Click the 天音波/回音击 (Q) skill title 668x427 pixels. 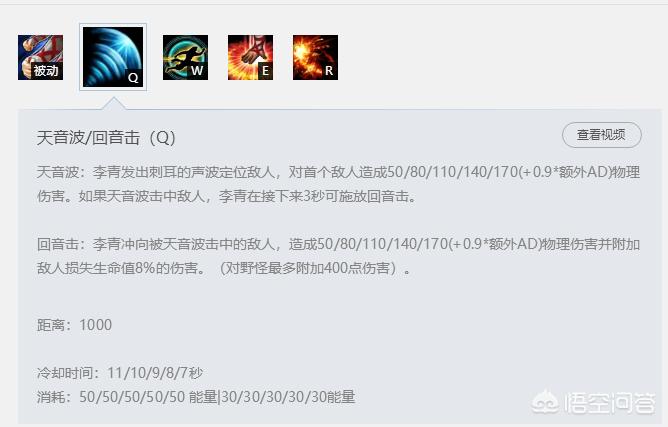pos(106,138)
